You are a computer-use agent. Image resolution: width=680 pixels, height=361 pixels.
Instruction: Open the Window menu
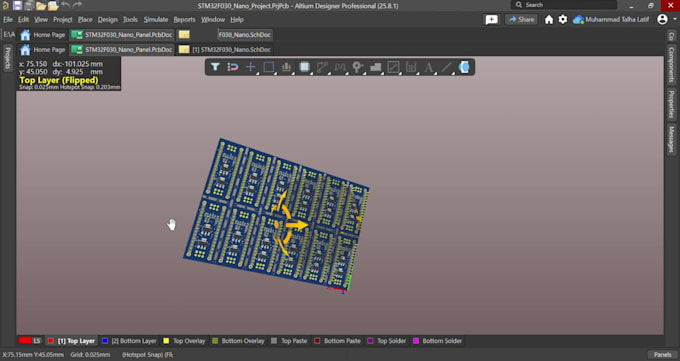[x=213, y=20]
